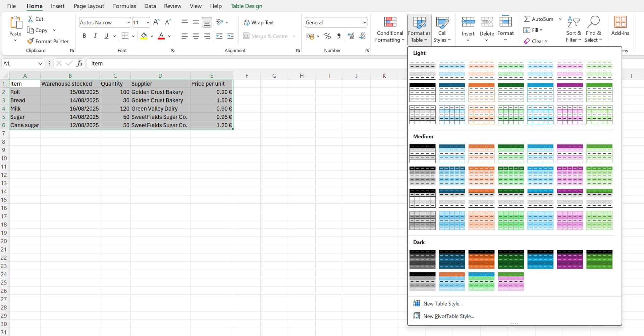
Task: Centre text horizontally
Action: tap(196, 36)
